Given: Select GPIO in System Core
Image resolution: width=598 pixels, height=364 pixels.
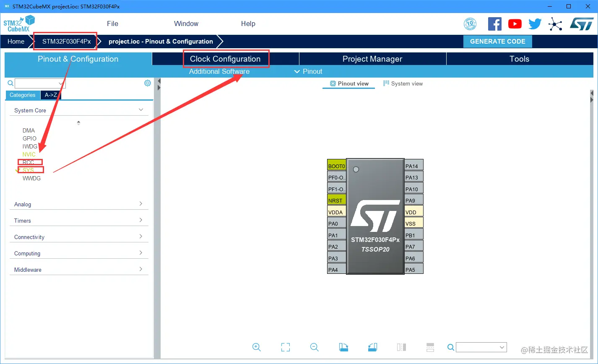Looking at the screenshot, I should (29, 138).
